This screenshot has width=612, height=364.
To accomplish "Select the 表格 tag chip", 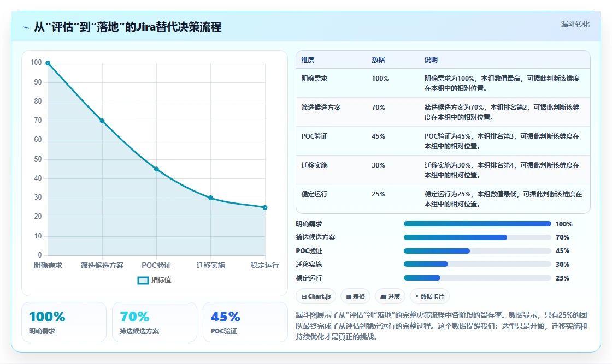I will click(x=355, y=296).
